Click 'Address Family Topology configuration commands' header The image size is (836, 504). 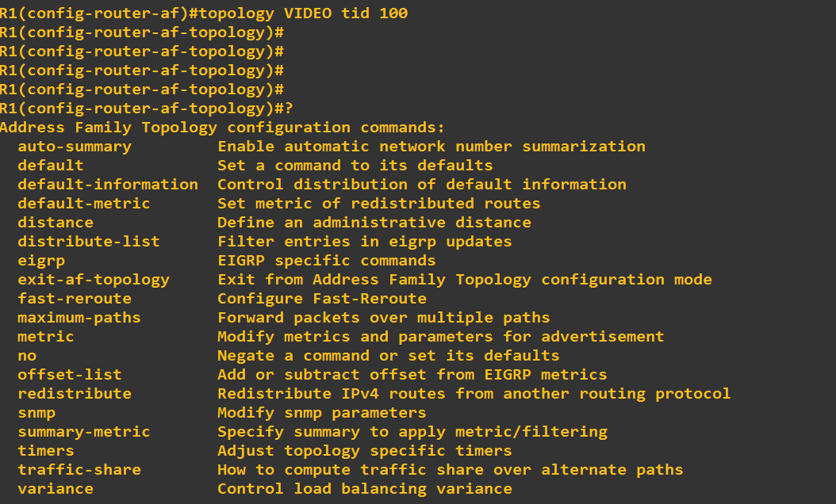[222, 128]
